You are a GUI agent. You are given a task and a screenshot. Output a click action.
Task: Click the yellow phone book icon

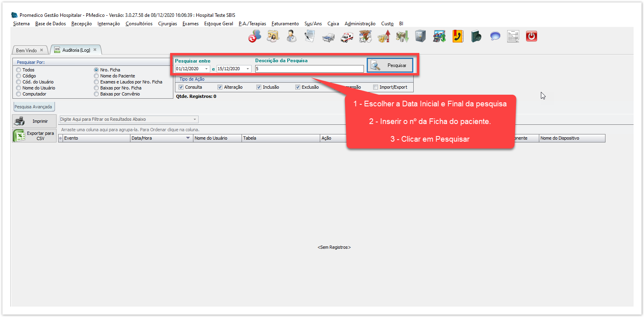457,36
